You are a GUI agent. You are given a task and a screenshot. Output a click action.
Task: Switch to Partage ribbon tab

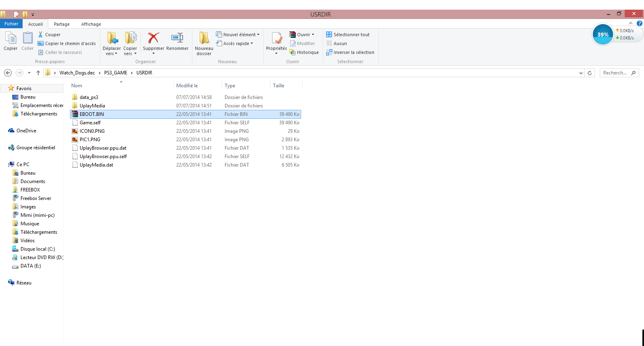coord(62,24)
